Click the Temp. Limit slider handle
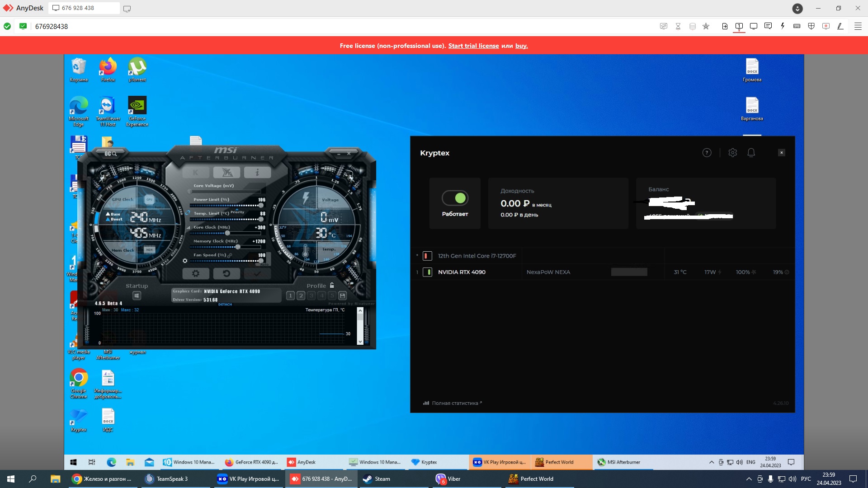This screenshot has width=868, height=488. [261, 219]
